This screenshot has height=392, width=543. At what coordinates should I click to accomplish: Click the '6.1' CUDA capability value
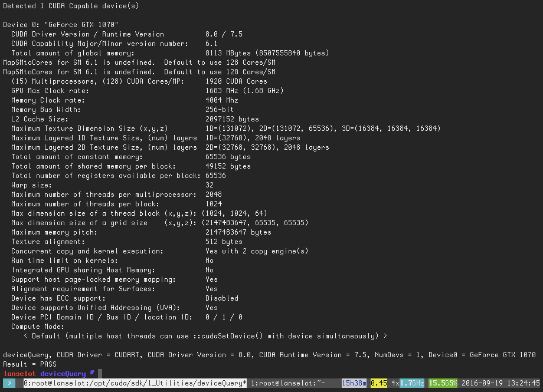211,44
